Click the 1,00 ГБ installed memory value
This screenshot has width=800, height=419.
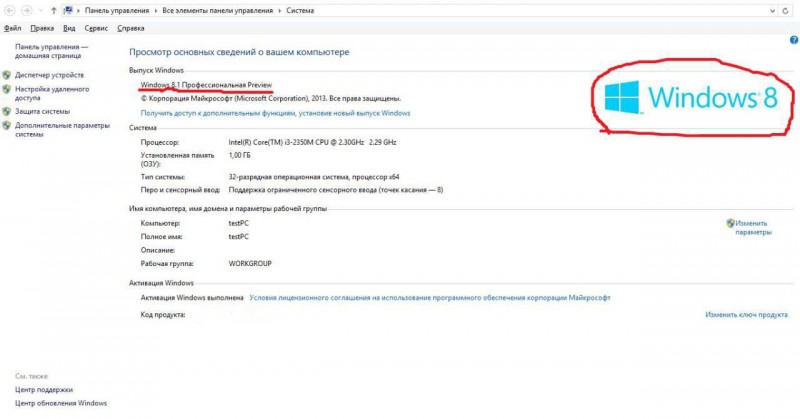(x=239, y=155)
